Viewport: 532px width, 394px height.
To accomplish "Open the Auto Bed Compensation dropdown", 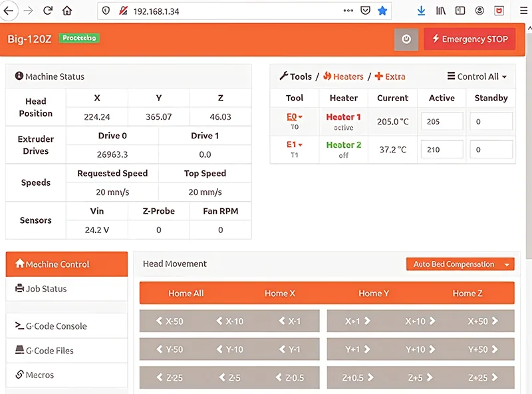I will [x=460, y=264].
